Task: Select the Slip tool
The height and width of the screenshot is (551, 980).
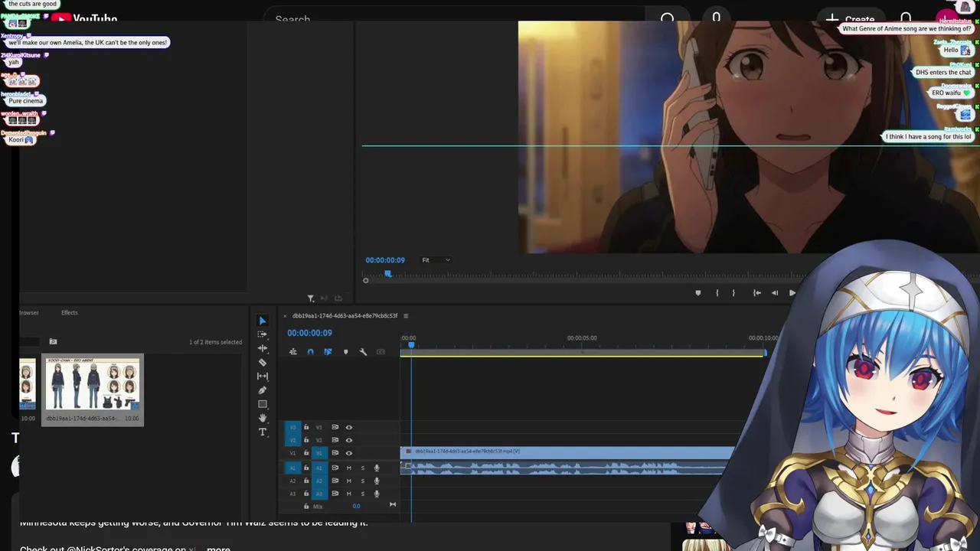Action: tap(263, 376)
